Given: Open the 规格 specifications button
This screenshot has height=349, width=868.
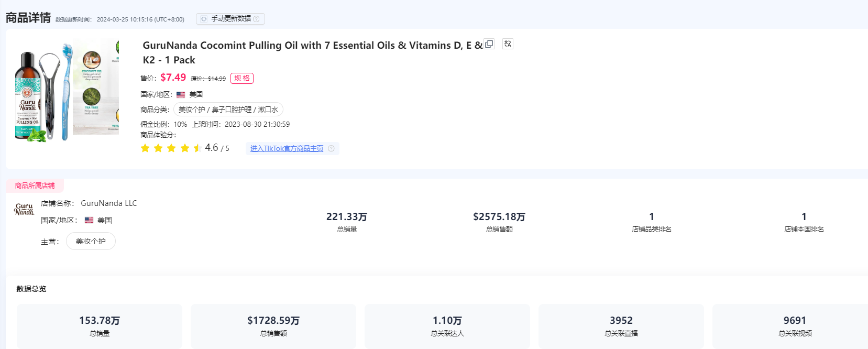Looking at the screenshot, I should [242, 79].
